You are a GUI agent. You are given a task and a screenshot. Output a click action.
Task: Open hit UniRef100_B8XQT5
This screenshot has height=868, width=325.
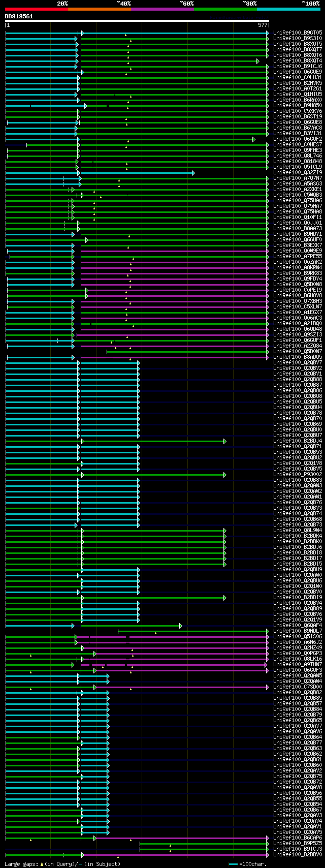298,44
